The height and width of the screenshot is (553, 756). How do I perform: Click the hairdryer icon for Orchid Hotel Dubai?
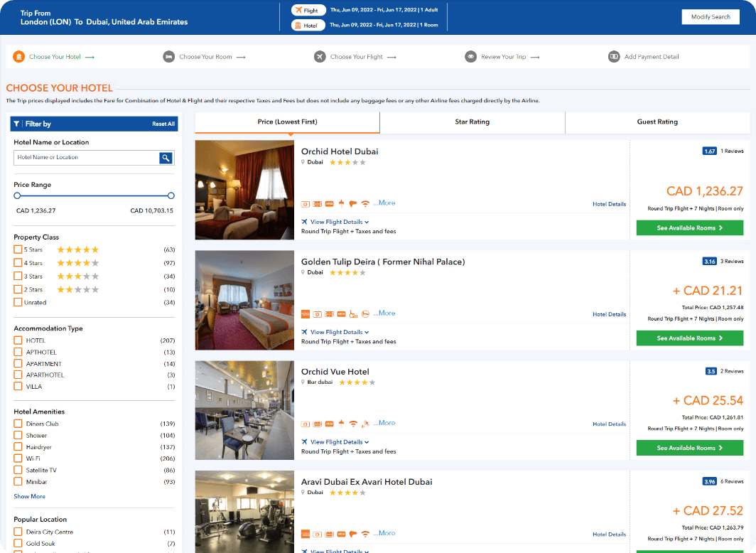coord(353,204)
